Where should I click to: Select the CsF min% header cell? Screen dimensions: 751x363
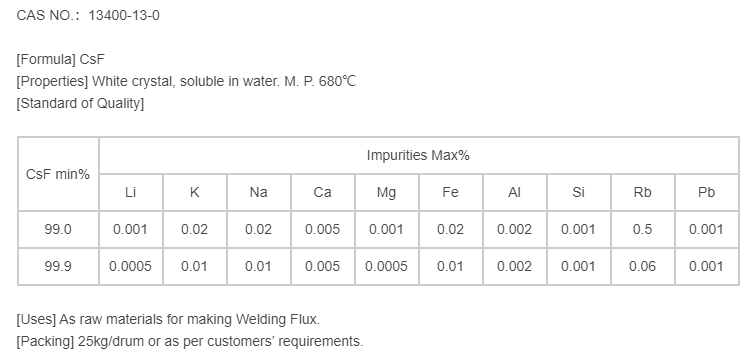tap(58, 174)
